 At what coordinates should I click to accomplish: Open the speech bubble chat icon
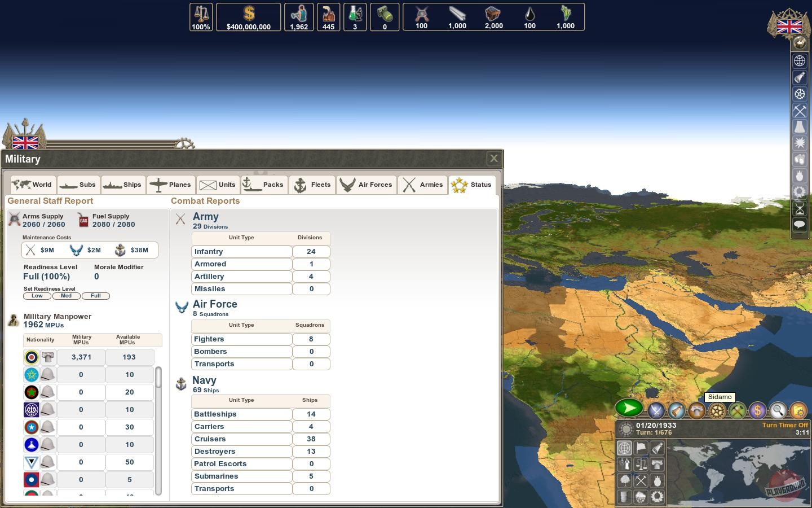(800, 225)
